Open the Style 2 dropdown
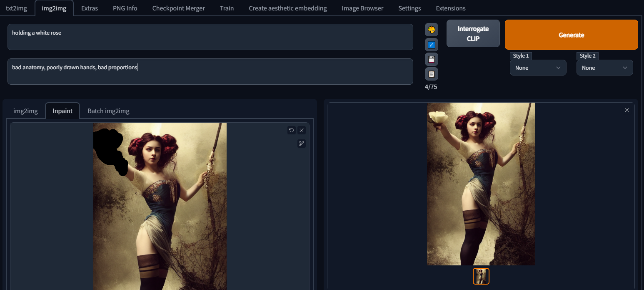The width and height of the screenshot is (644, 290). click(x=604, y=68)
